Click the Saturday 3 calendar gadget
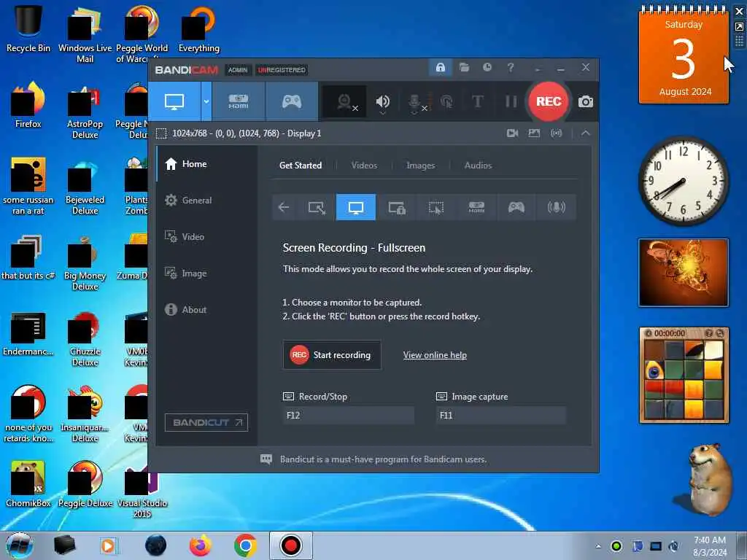747x560 pixels. coord(684,55)
